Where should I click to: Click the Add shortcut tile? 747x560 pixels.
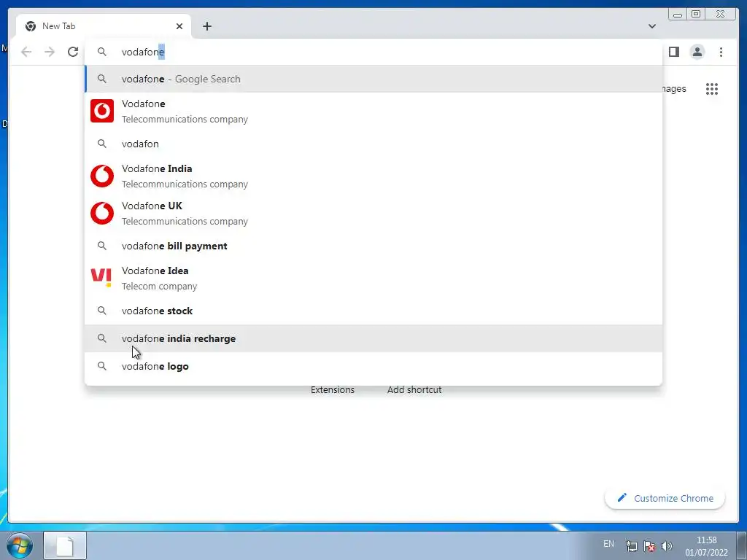coord(414,390)
